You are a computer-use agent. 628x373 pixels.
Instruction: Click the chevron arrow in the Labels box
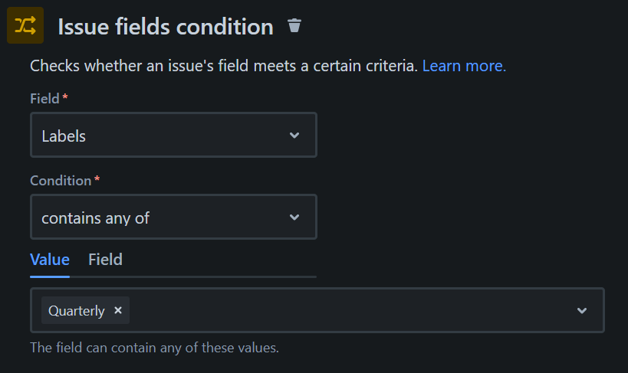pos(294,135)
